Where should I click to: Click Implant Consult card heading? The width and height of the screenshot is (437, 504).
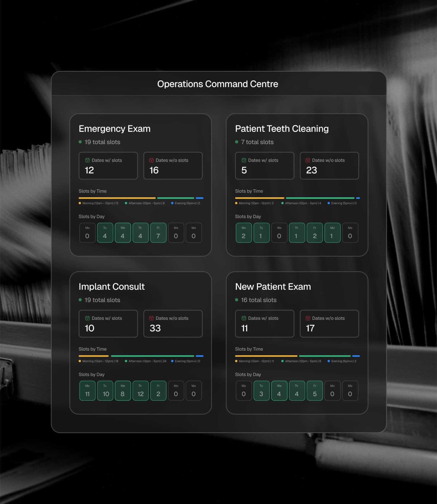112,287
